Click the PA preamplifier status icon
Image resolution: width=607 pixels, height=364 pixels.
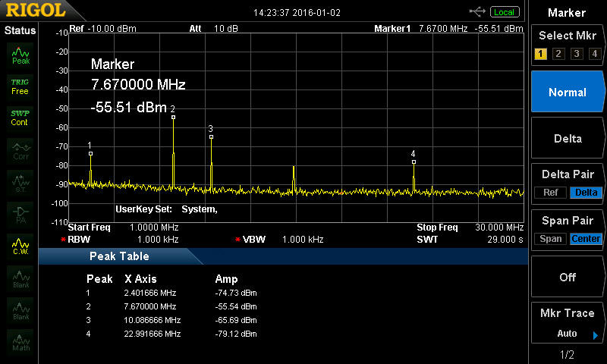click(x=20, y=213)
